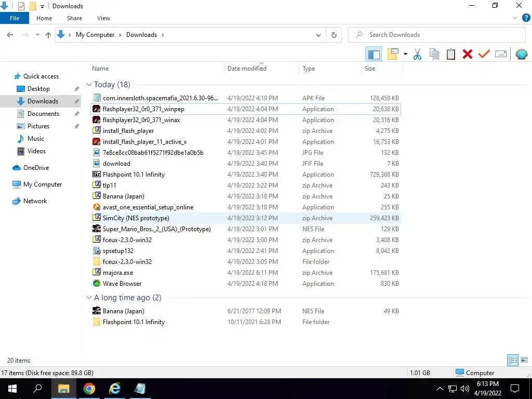Go up one level with Up arrow
The width and height of the screenshot is (532, 399).
[x=48, y=35]
